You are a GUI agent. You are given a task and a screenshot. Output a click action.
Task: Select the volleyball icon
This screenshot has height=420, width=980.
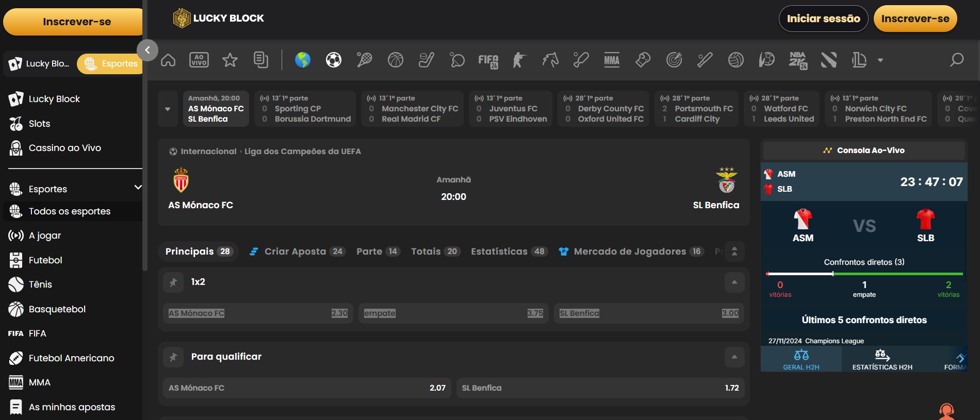(736, 60)
